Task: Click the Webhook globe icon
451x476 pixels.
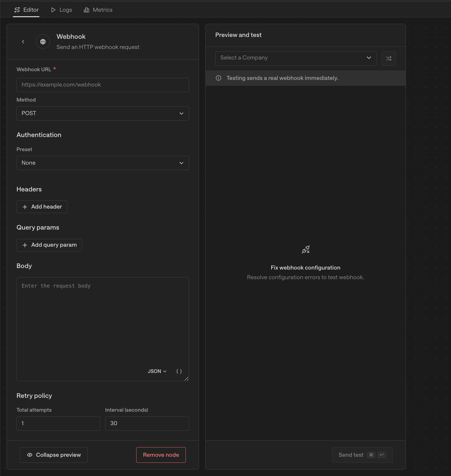Action: (x=43, y=42)
